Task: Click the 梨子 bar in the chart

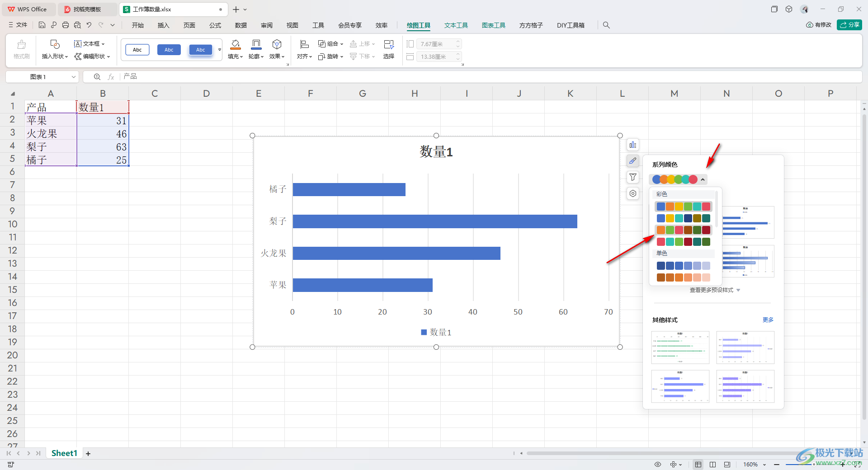Action: coord(435,221)
